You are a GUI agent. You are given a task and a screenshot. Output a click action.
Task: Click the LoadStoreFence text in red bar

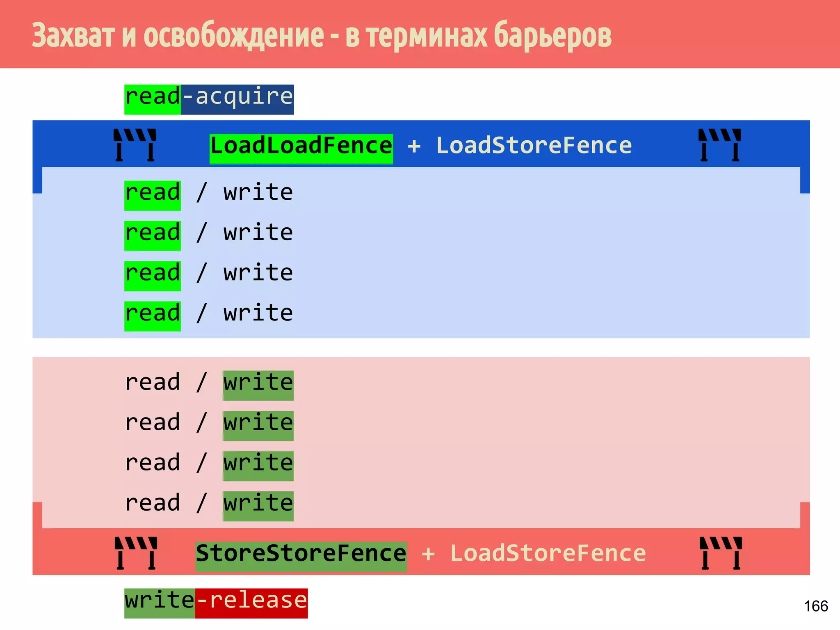pyautogui.click(x=548, y=553)
